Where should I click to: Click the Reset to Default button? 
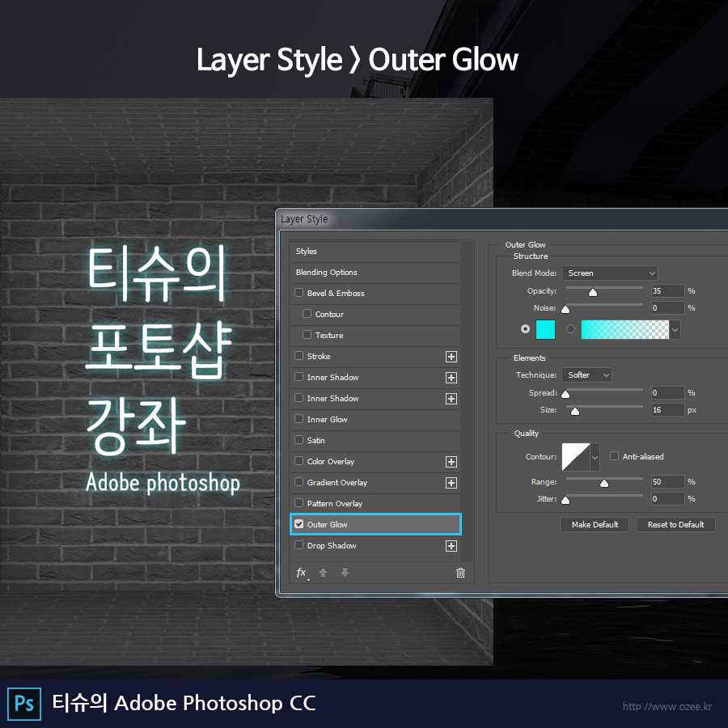(x=675, y=525)
